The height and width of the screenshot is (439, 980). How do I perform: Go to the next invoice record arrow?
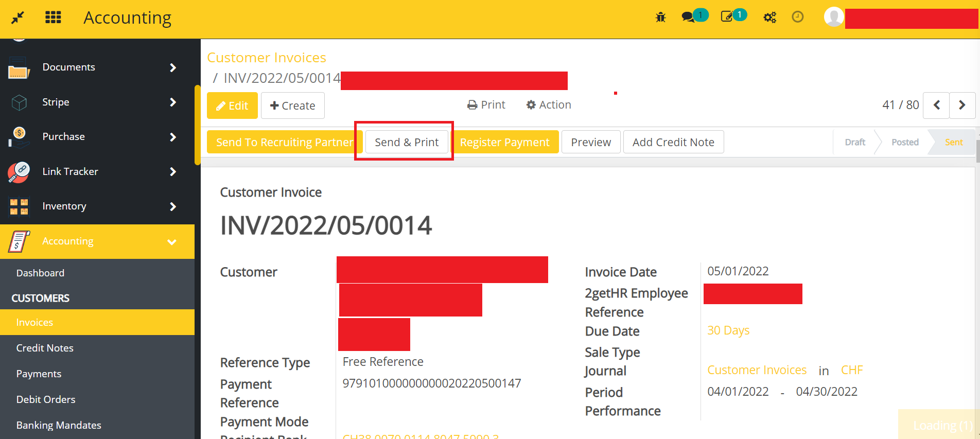click(962, 105)
